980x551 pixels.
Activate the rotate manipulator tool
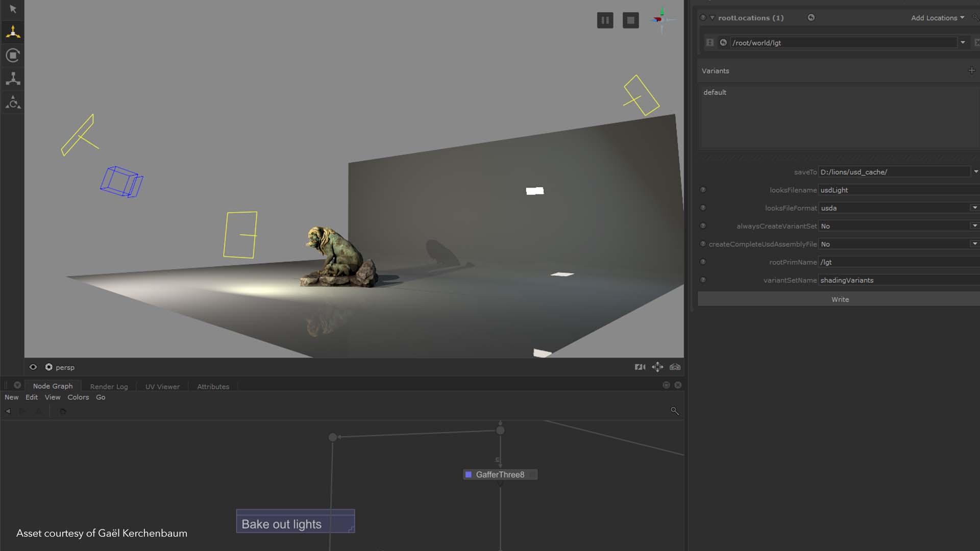click(13, 55)
